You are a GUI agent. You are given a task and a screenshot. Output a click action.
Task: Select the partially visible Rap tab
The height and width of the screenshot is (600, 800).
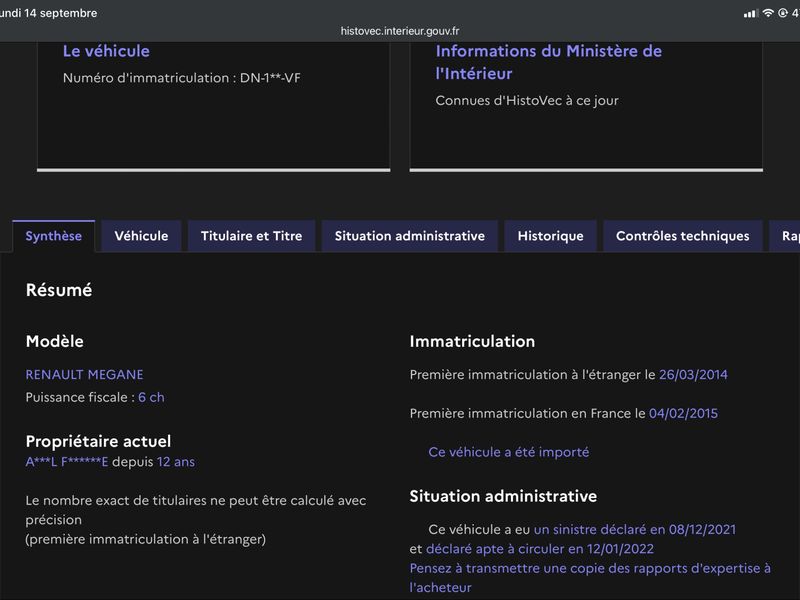pos(786,236)
